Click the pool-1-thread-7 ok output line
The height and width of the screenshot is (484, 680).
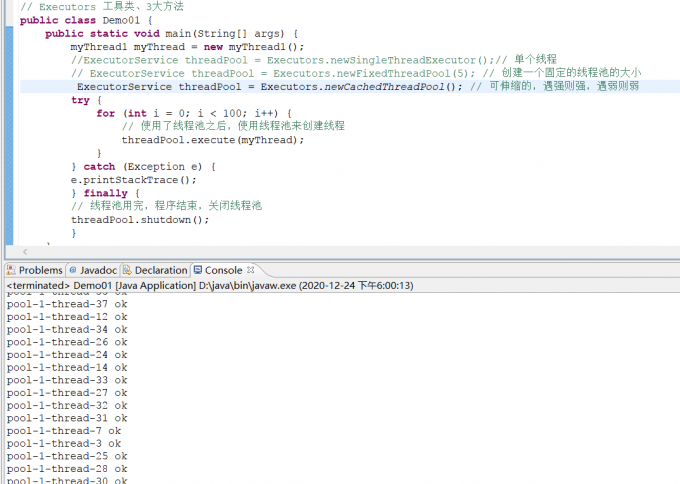[63, 431]
